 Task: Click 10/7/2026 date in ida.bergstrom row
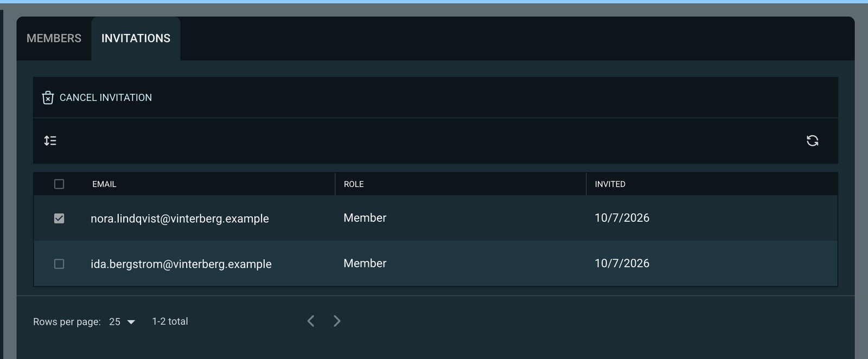(622, 264)
